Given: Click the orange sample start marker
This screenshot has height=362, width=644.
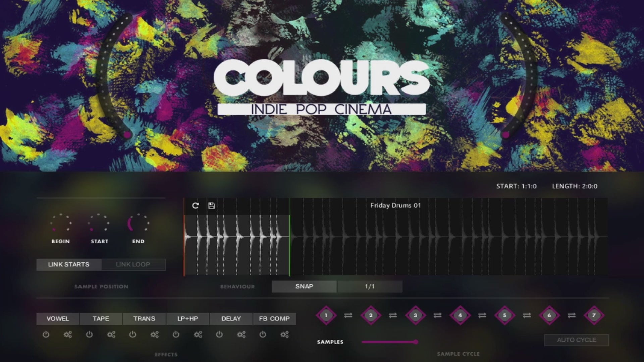Looking at the screenshot, I should point(184,245).
